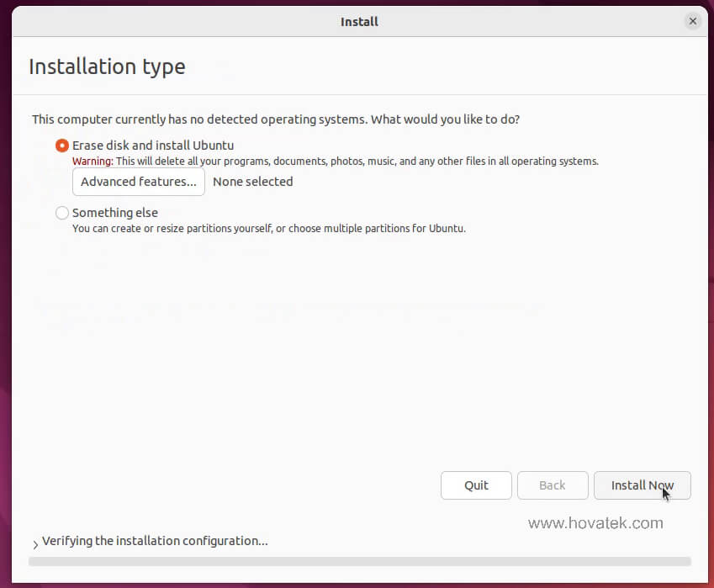Screen dimensions: 714x588
Task: Open the Advanced features dialog
Action: pos(138,181)
